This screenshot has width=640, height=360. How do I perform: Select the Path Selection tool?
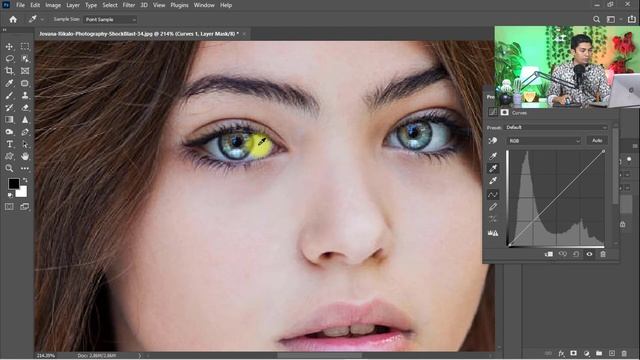25,144
